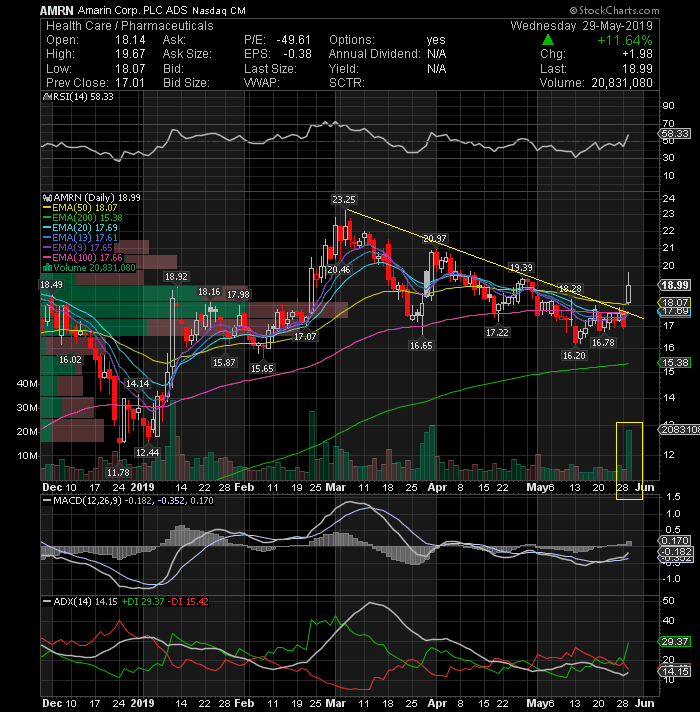Click the RSI(14) 58.33 indicator label
700x712 pixels.
84,97
